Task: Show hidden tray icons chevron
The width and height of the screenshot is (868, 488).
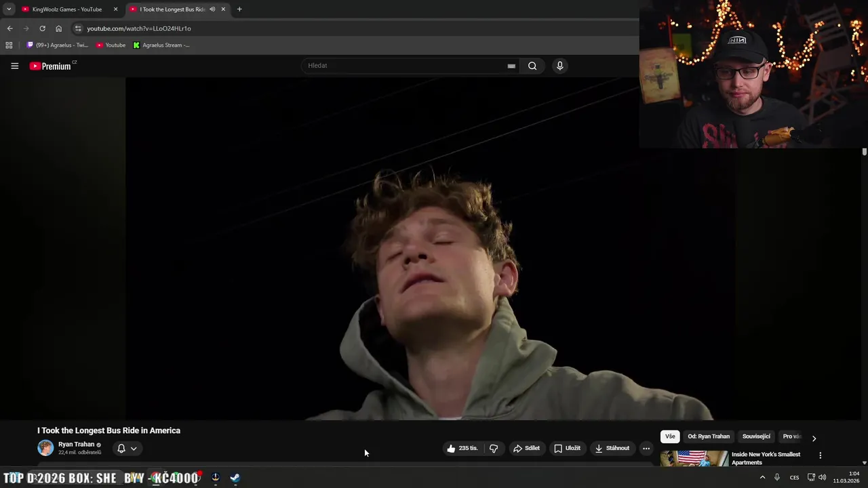Action: coord(762,478)
